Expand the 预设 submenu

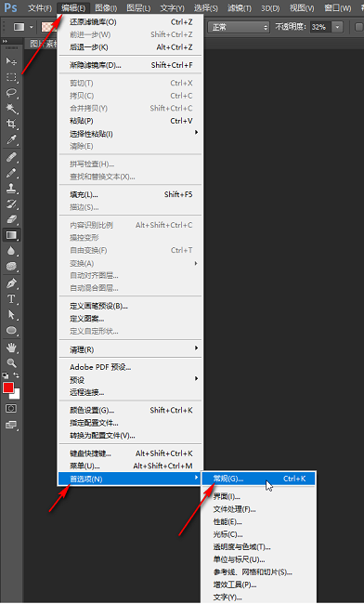click(130, 380)
